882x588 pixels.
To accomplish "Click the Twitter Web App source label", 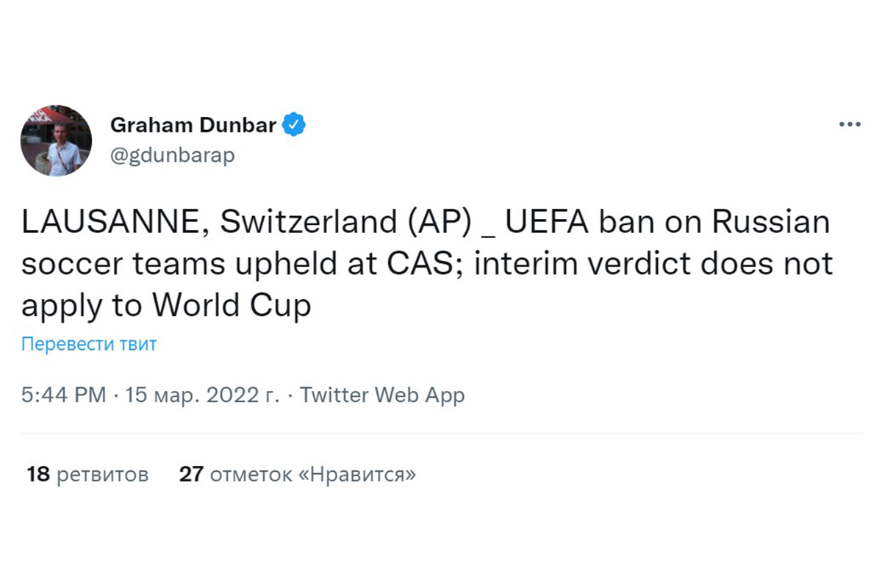I will 381,395.
